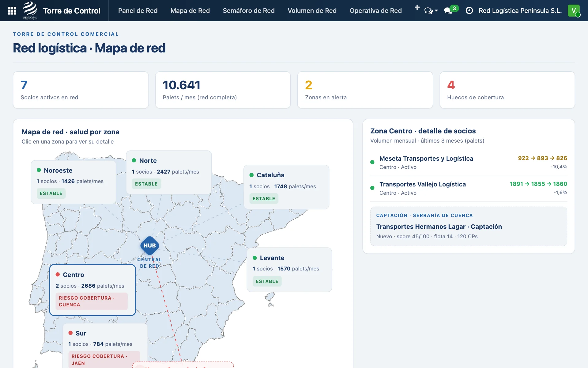
Task: Click the Zona Centro · detalle de socios heading
Action: tap(423, 131)
